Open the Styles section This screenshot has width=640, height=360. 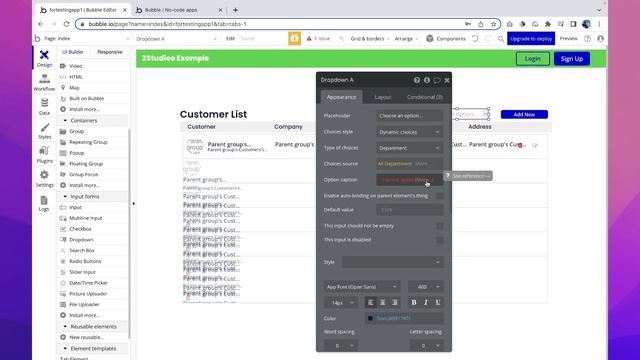click(44, 131)
